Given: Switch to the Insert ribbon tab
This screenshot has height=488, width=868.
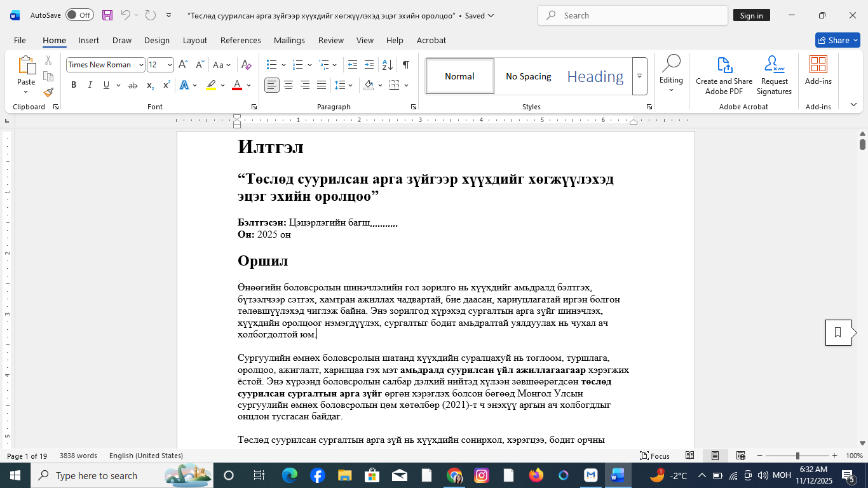Looking at the screenshot, I should (88, 40).
